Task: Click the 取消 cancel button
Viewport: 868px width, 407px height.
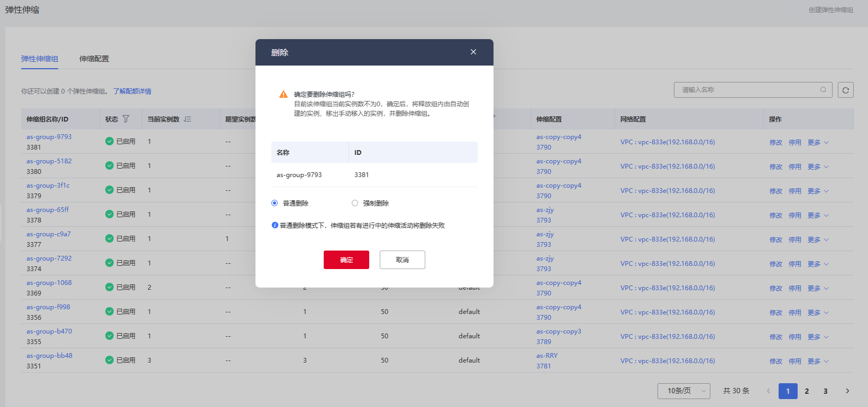Action: point(402,260)
